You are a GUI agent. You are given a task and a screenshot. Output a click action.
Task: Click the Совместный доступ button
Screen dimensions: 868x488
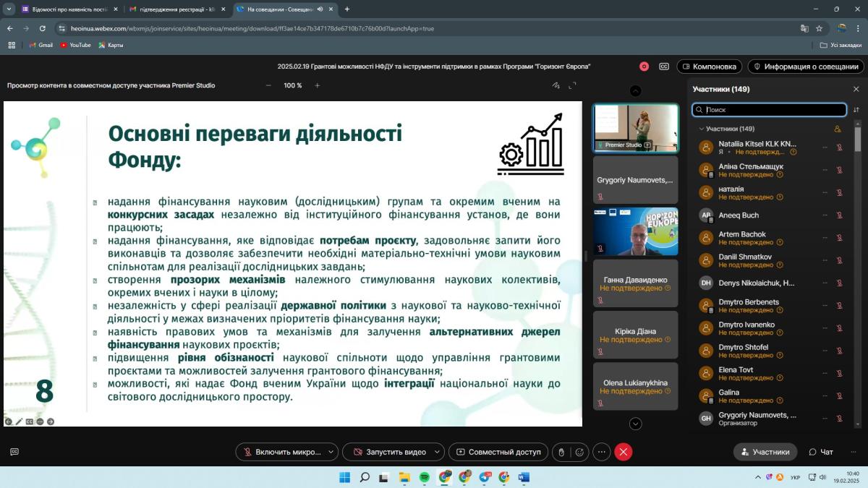tap(498, 452)
